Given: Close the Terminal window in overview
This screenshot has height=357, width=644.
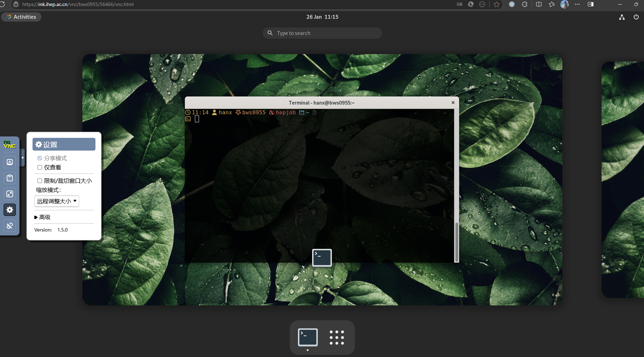Looking at the screenshot, I should tap(453, 103).
